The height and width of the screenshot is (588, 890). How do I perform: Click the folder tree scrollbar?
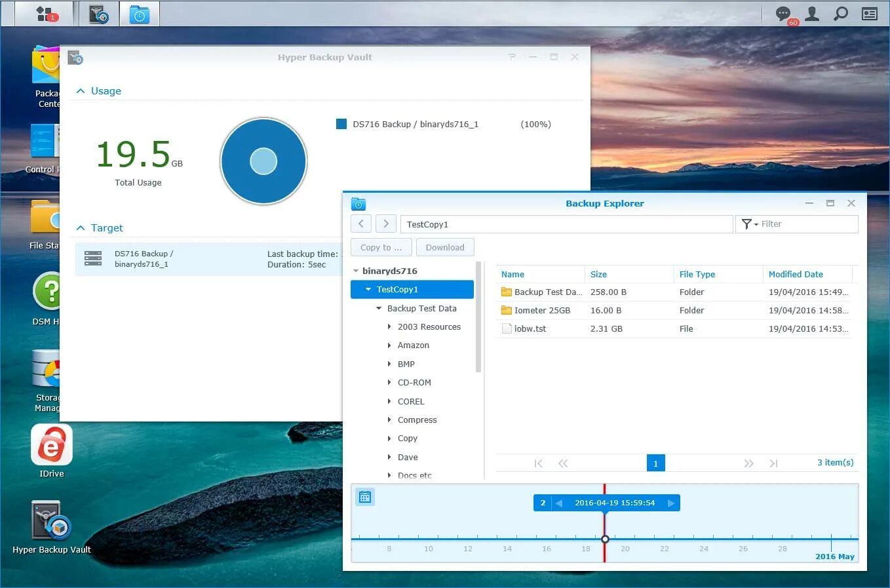click(478, 317)
